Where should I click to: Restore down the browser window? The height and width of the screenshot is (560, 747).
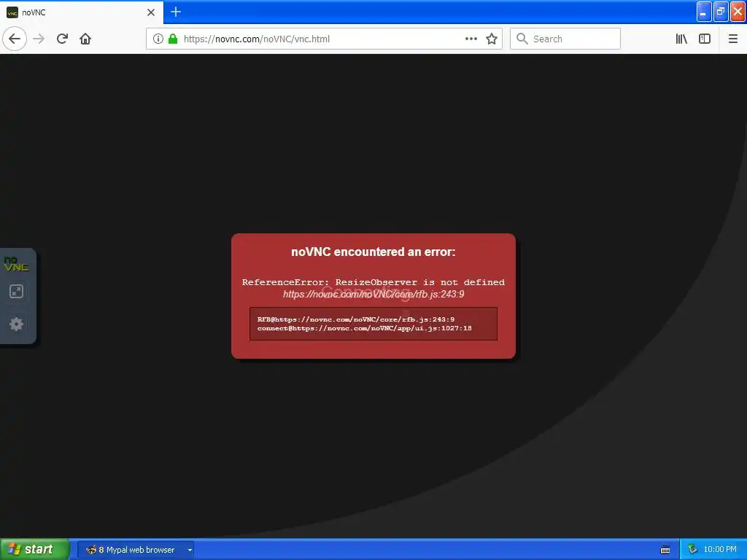[721, 12]
